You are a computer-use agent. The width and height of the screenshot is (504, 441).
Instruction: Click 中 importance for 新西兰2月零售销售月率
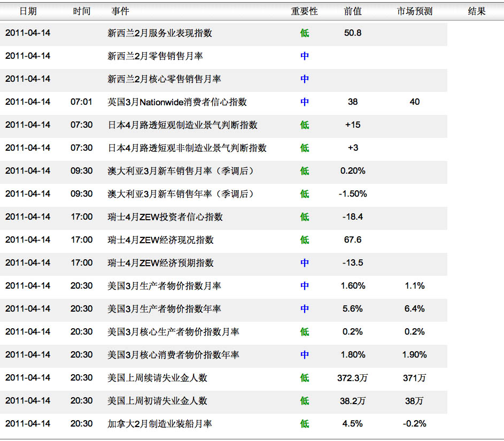click(305, 56)
